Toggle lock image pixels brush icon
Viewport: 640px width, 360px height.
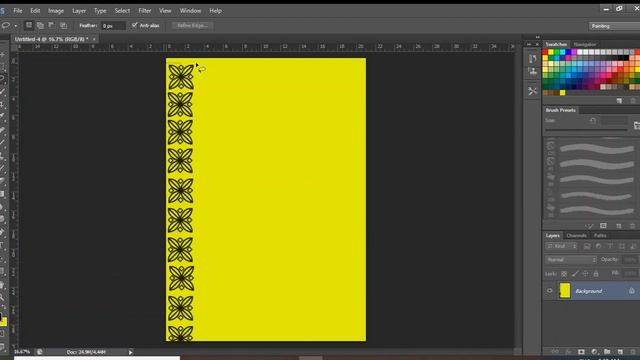pos(575,274)
